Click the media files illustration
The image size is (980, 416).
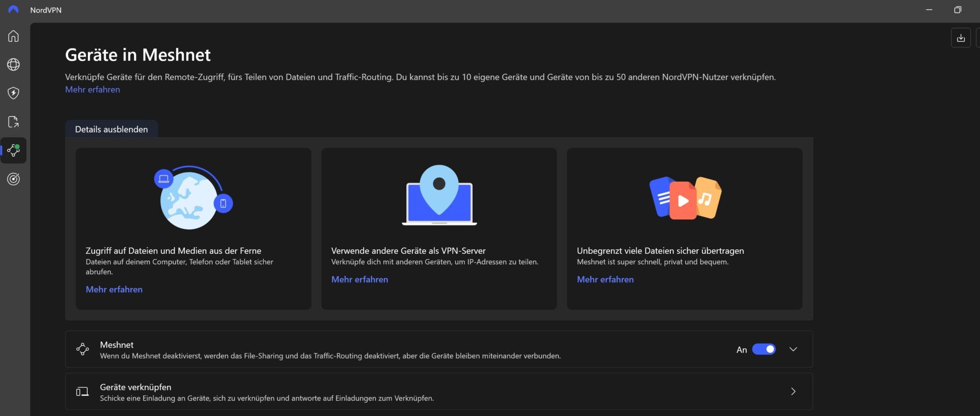tap(685, 198)
